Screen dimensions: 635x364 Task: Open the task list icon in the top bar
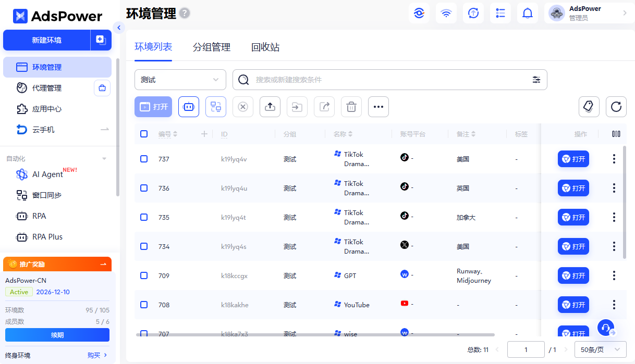(x=500, y=13)
